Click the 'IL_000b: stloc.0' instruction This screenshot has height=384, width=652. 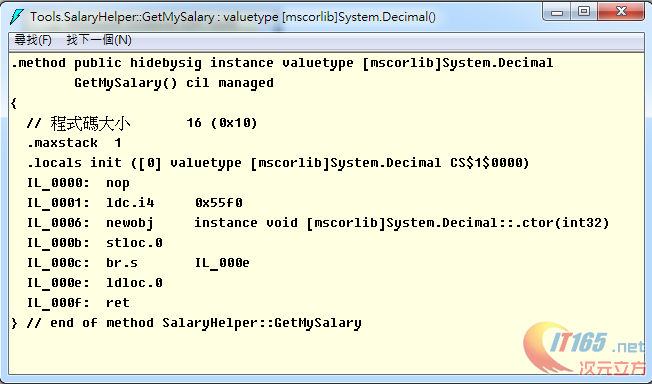[x=95, y=243]
